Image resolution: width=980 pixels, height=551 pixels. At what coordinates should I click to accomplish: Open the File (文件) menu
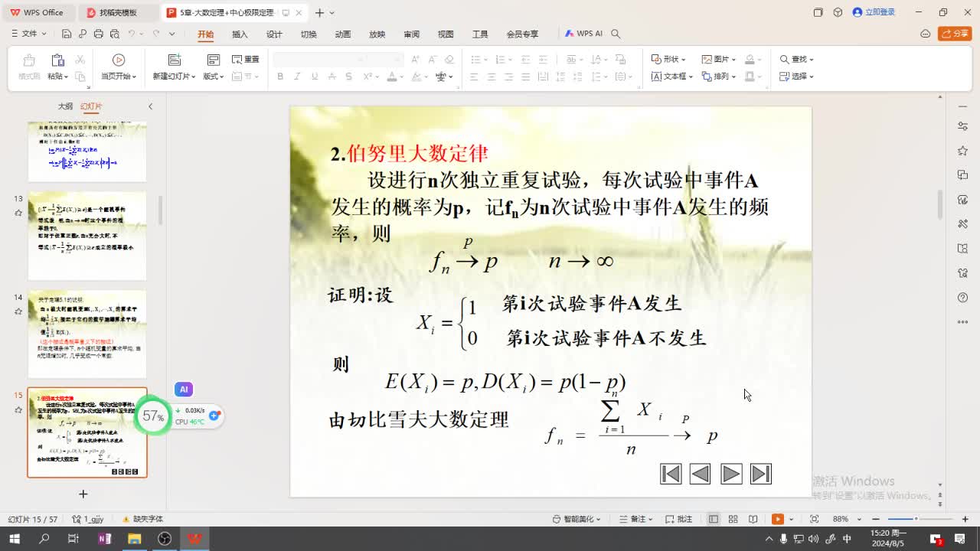(29, 34)
